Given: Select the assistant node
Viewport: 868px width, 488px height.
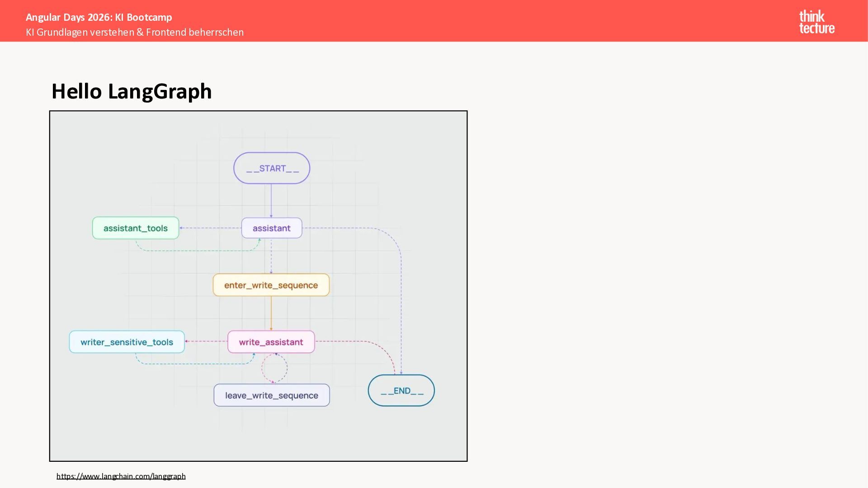Looking at the screenshot, I should pos(272,228).
